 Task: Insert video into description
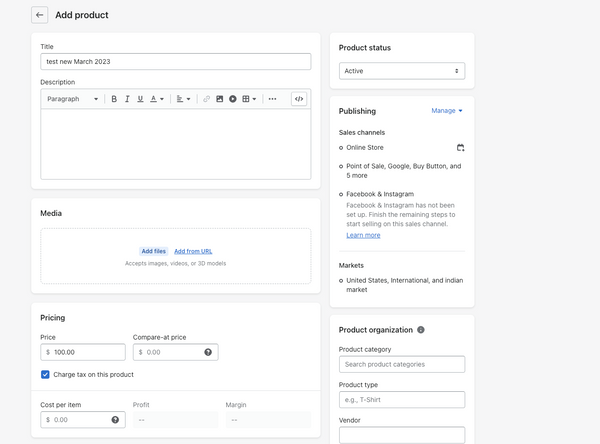tap(233, 99)
